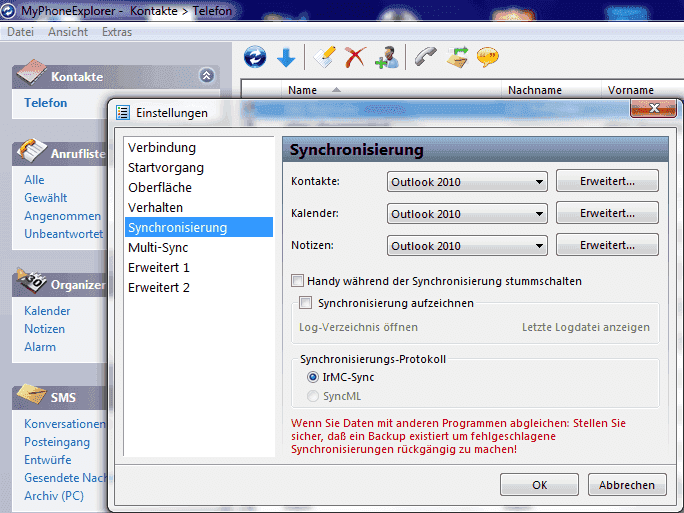Open Archiv (PC) in SMS sidebar
The height and width of the screenshot is (513, 684).
click(54, 496)
